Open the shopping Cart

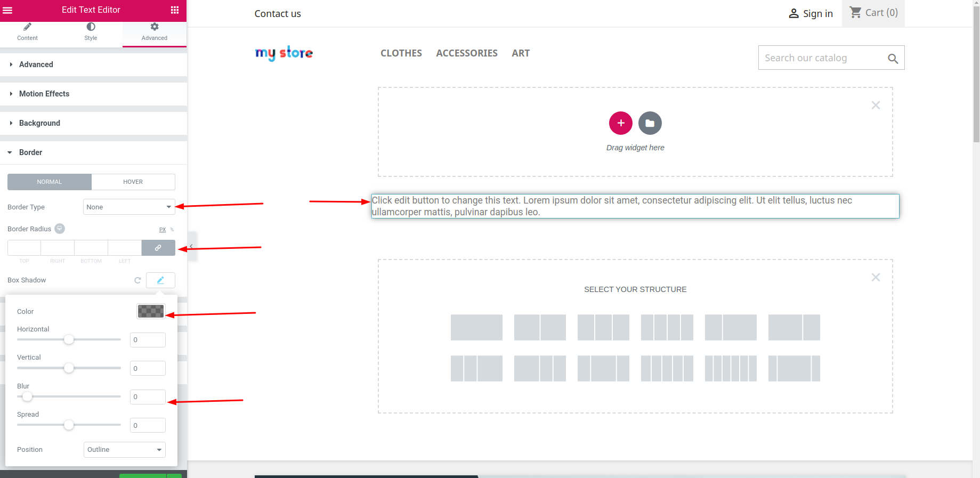(873, 13)
